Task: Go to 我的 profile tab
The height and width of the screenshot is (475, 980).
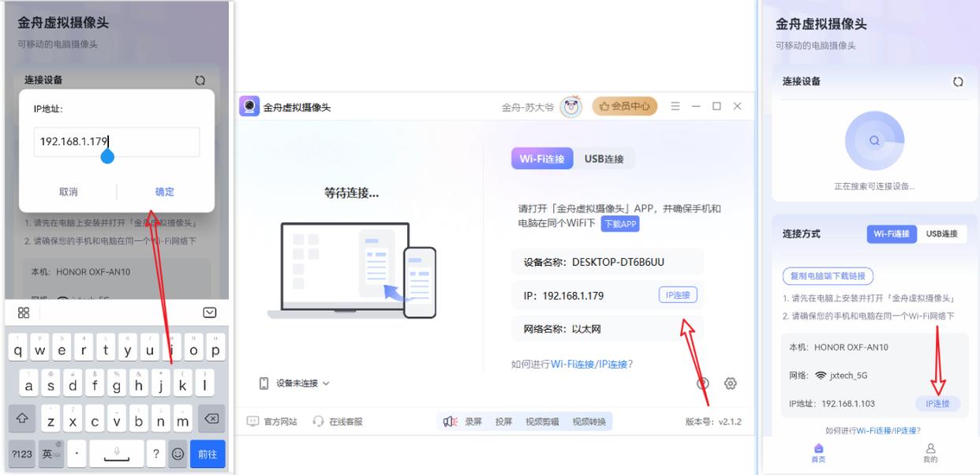Action: click(x=930, y=452)
